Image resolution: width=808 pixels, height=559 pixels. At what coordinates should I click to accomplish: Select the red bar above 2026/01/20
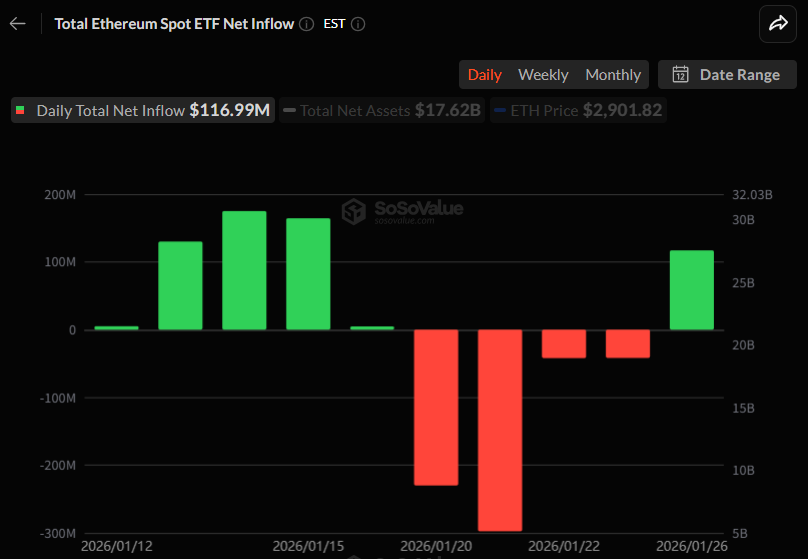coord(436,407)
